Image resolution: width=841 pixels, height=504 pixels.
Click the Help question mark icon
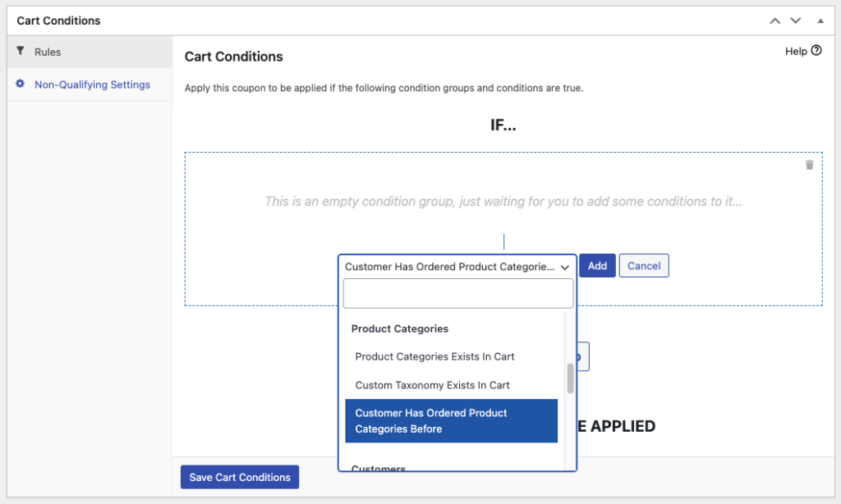(816, 51)
